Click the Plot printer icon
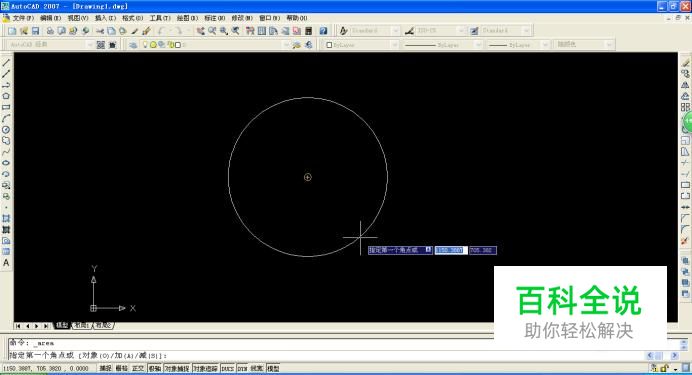The image size is (692, 375). pos(50,31)
